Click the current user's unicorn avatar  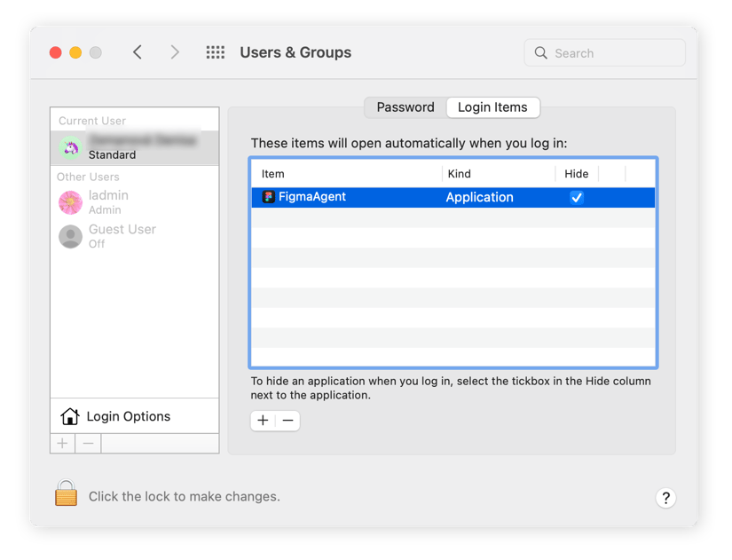point(70,148)
